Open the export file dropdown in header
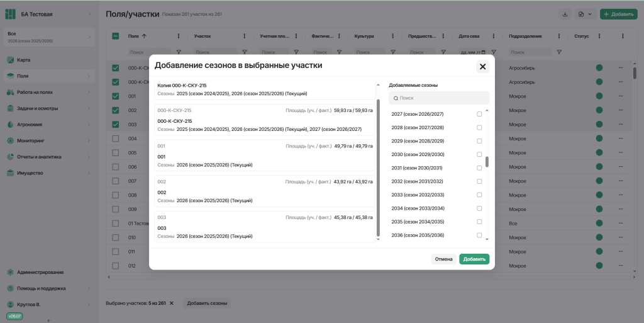The width and height of the screenshot is (644, 323). pos(586,14)
